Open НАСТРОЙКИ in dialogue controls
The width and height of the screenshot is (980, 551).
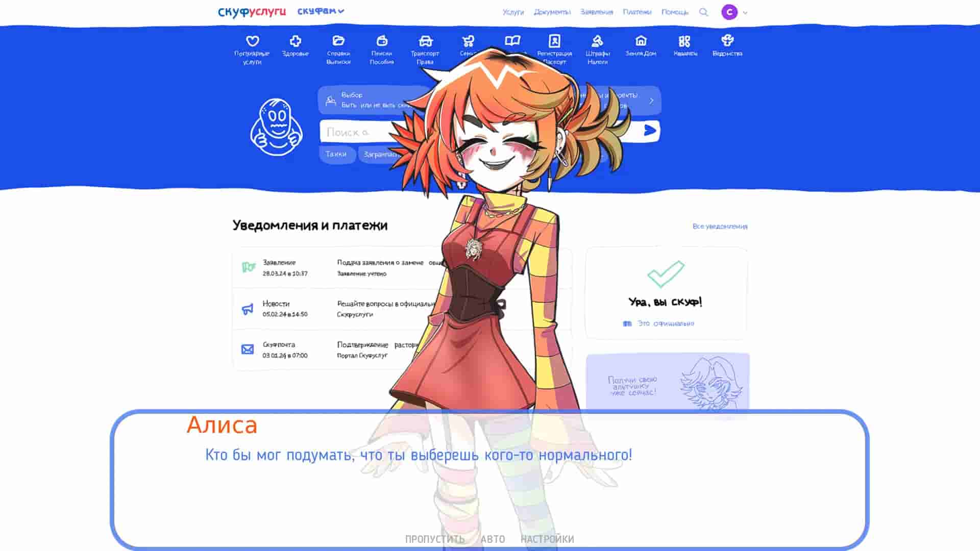tap(547, 539)
